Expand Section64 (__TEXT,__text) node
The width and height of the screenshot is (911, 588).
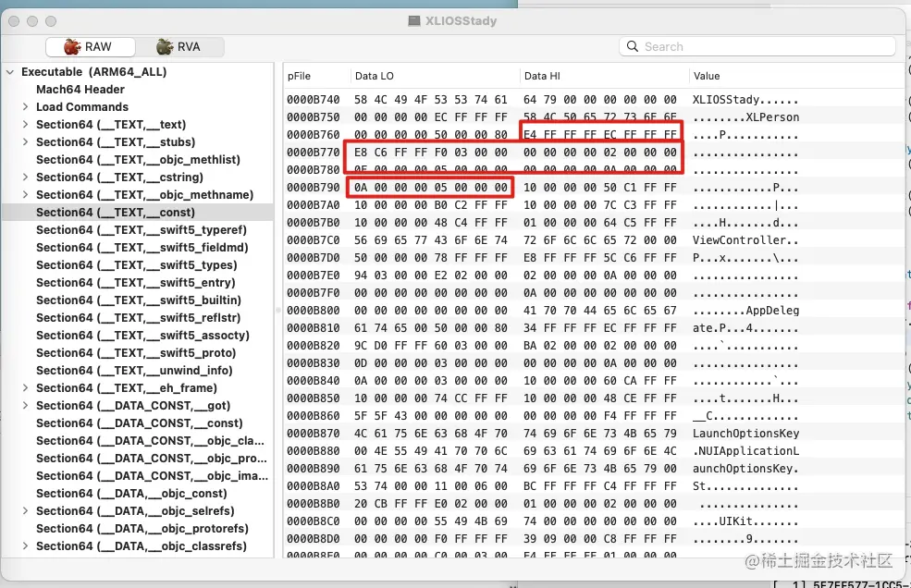point(25,124)
